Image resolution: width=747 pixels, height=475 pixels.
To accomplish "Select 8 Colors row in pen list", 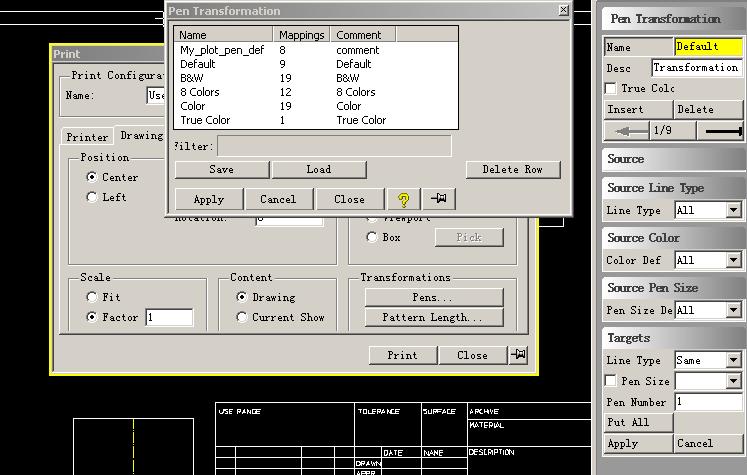I will (316, 92).
